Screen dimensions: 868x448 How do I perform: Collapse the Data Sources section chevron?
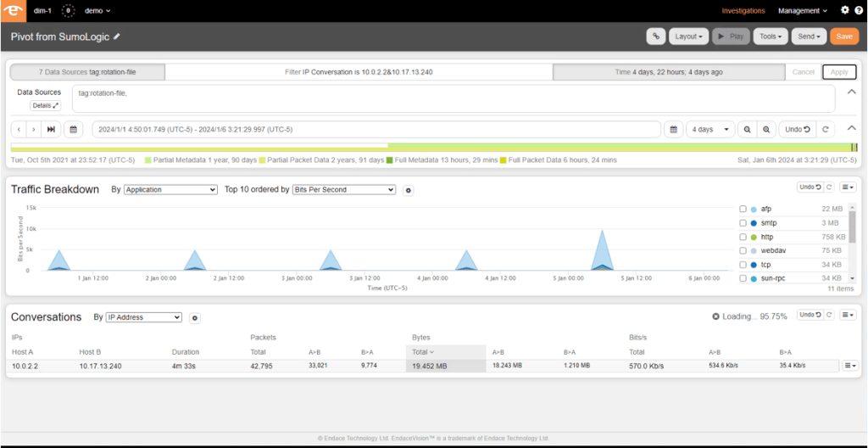click(x=852, y=92)
